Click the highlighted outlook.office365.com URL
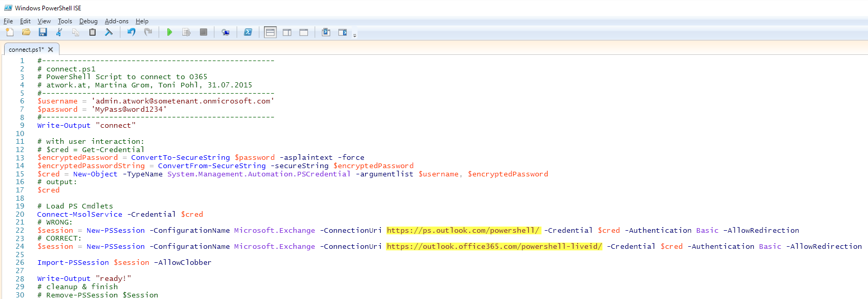The width and height of the screenshot is (868, 299). click(494, 246)
